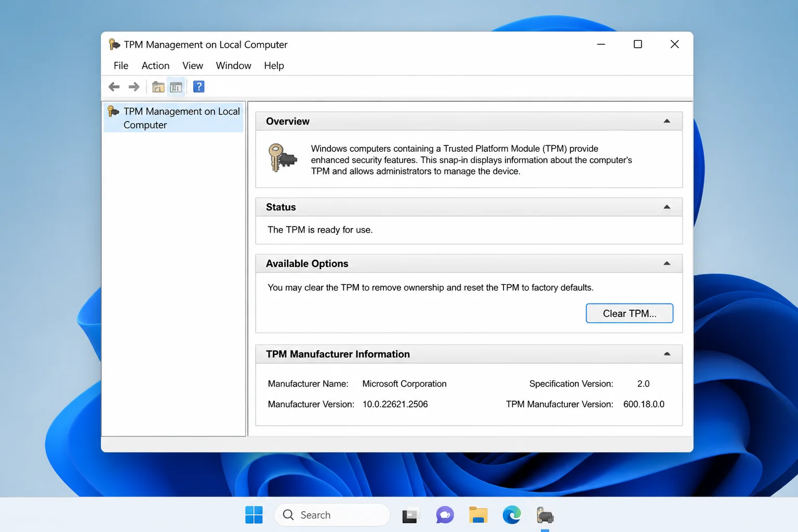The image size is (798, 532).
Task: Click the 'Specification Version:' label
Action: pyautogui.click(x=571, y=383)
